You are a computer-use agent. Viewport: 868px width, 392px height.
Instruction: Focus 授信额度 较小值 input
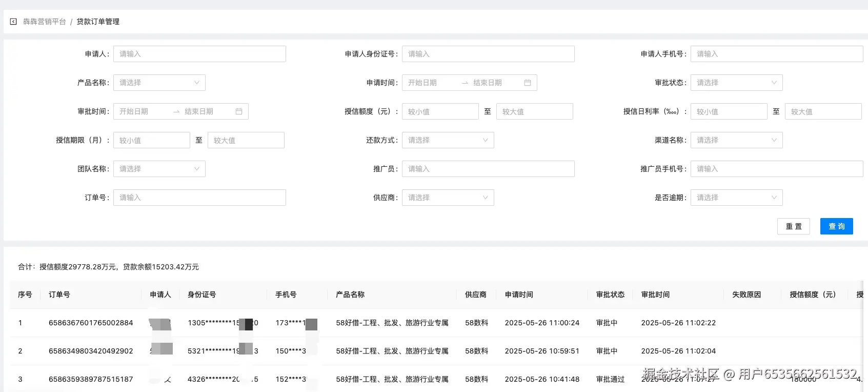[440, 111]
